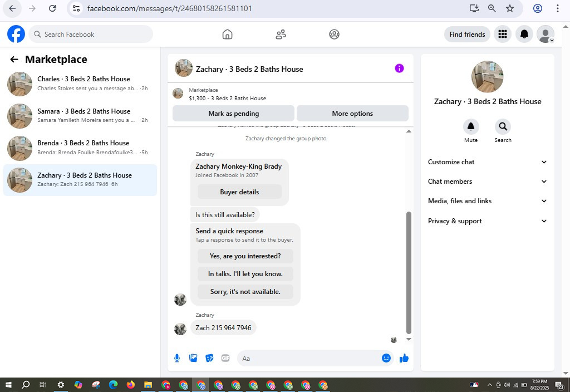Open taskbar clock 7:59 PM
The height and width of the screenshot is (392, 570).
[539, 385]
